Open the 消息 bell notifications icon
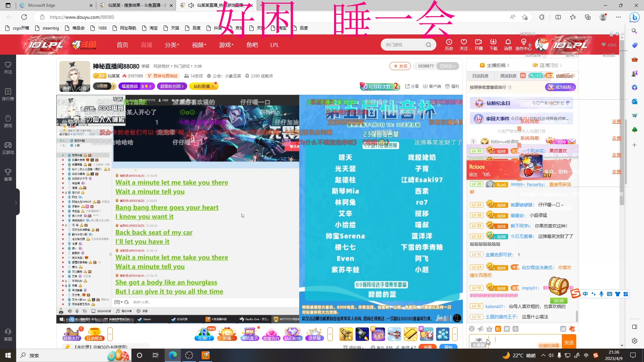644x362 pixels. pos(508,44)
